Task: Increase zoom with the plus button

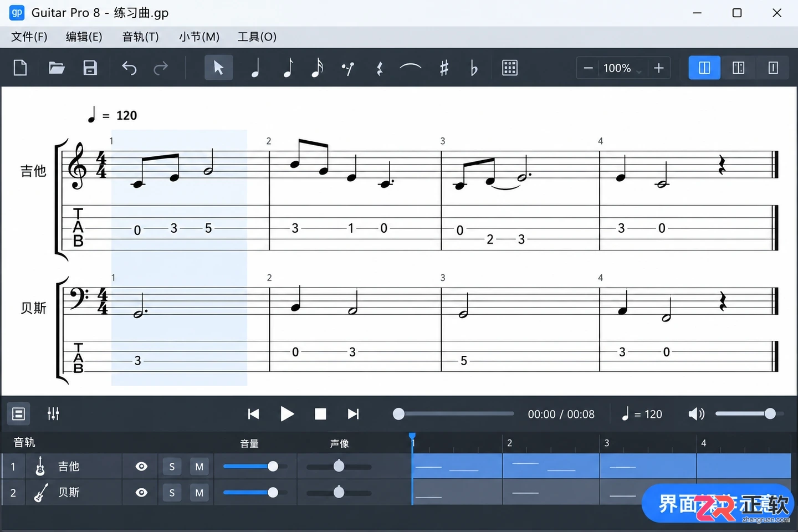Action: pos(658,68)
